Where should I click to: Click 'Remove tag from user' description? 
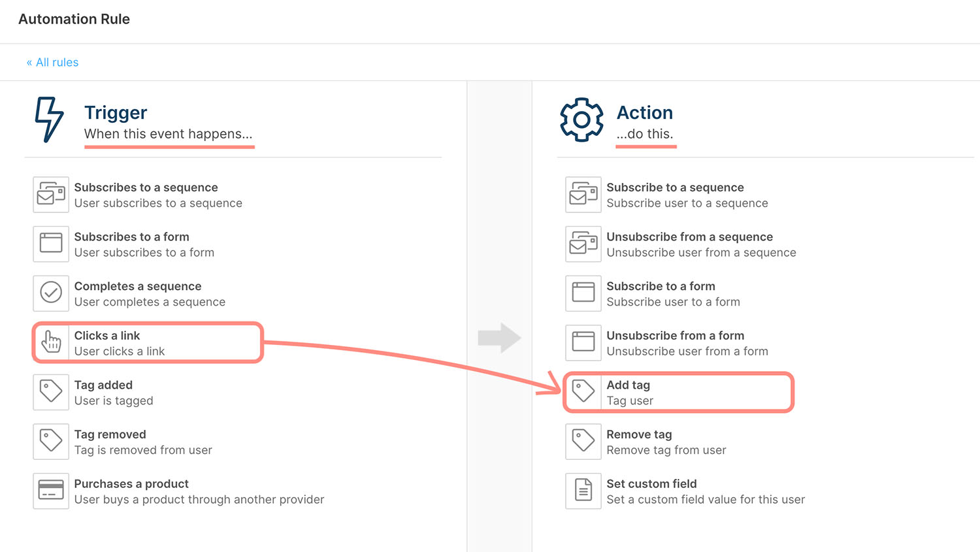[666, 450]
